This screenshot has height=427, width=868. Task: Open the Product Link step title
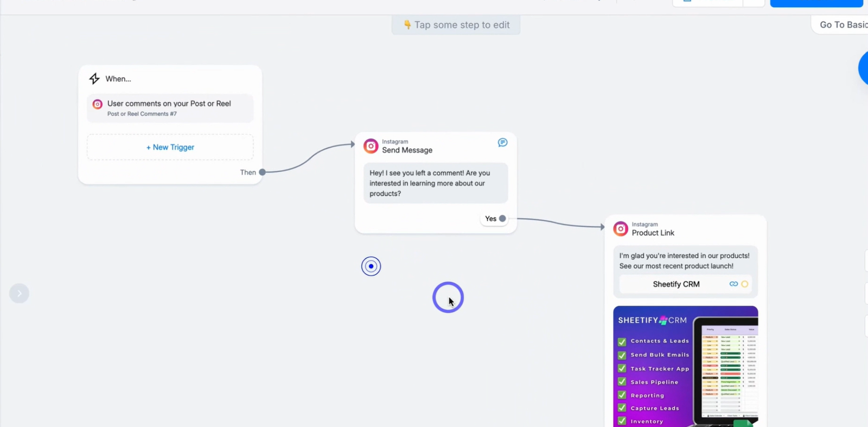click(x=653, y=233)
